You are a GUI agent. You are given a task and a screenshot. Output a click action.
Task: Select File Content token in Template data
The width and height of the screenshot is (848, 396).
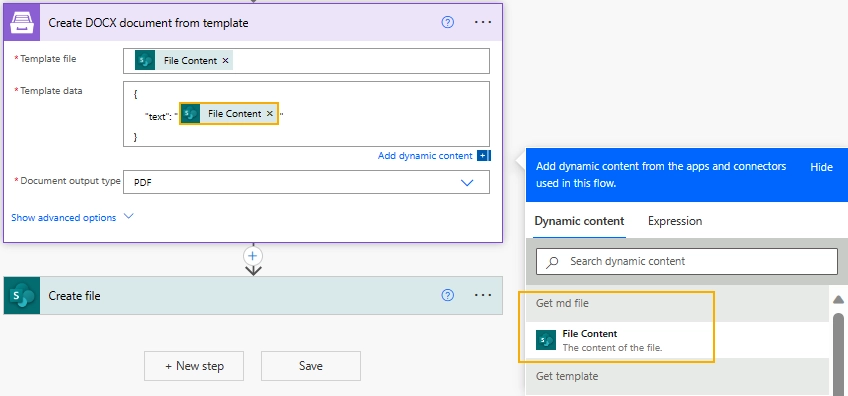coord(229,114)
